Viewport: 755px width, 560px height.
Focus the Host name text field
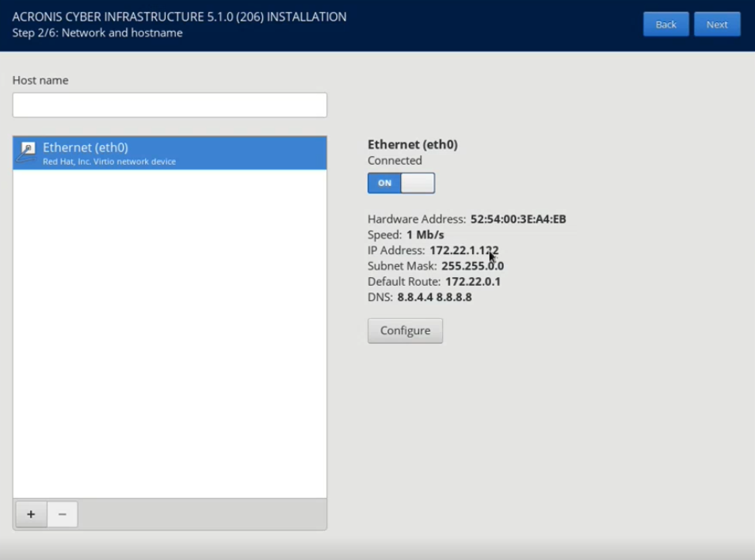point(170,105)
